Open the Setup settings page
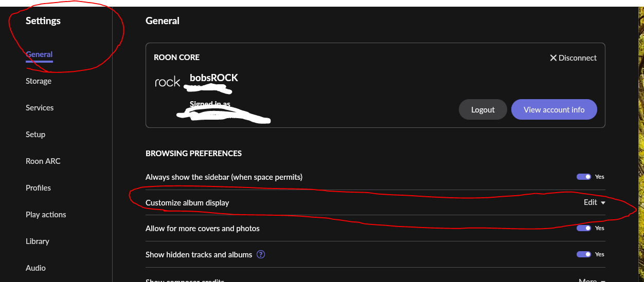644x282 pixels. [35, 135]
